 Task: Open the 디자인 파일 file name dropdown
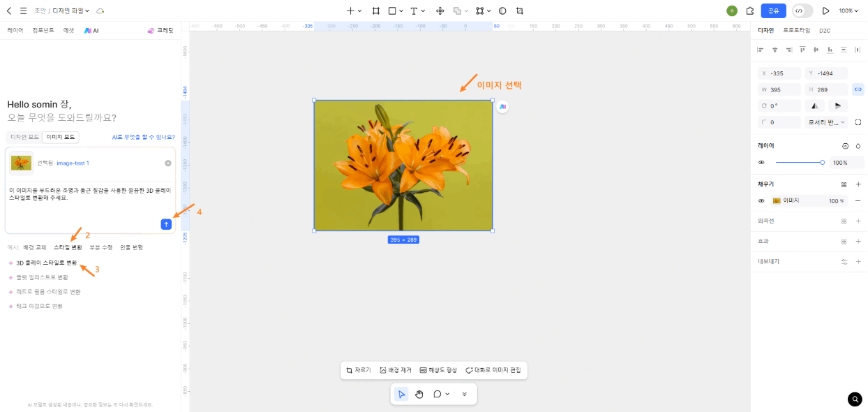(x=71, y=10)
